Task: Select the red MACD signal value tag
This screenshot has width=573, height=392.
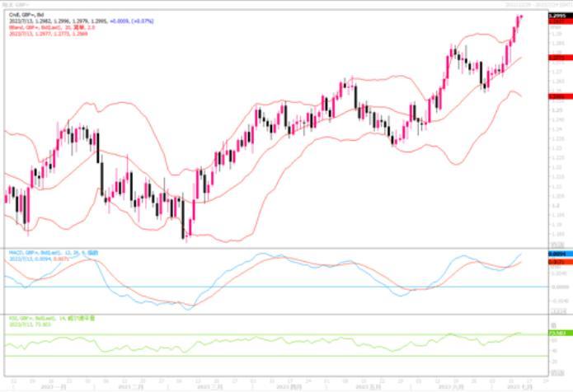Action: [557, 261]
